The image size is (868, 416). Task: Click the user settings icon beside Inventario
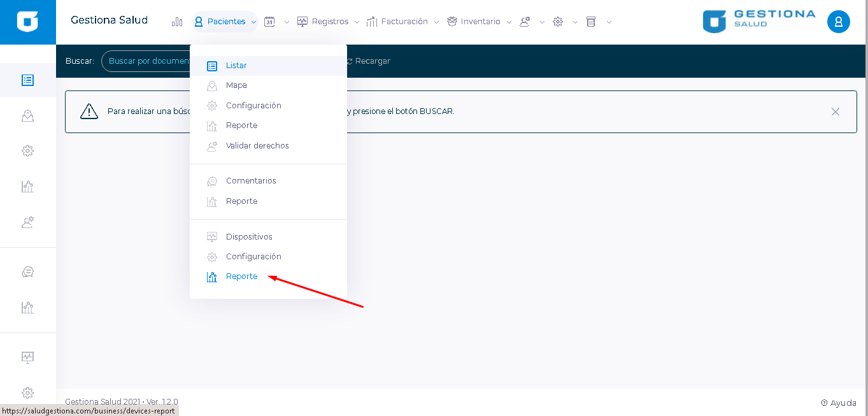pos(525,22)
